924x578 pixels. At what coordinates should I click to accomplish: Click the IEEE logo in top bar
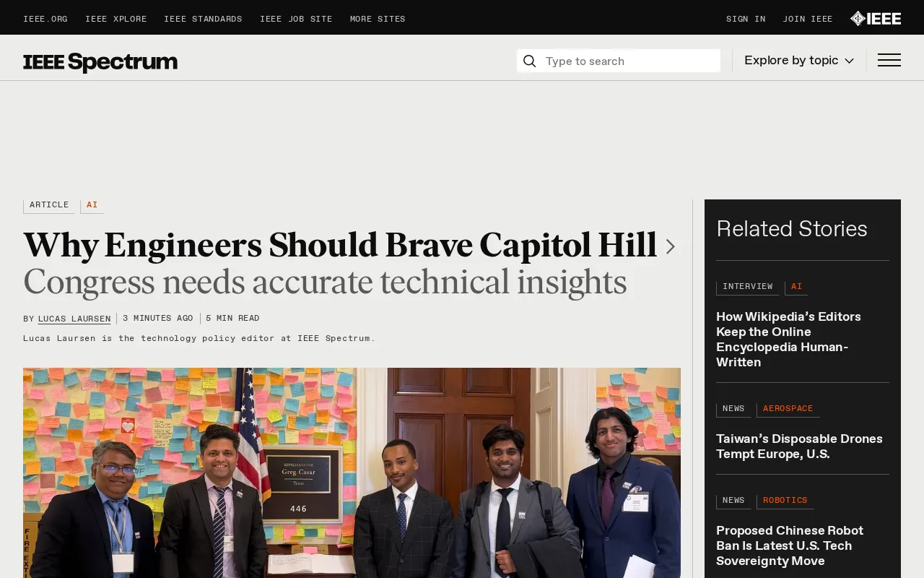875,19
